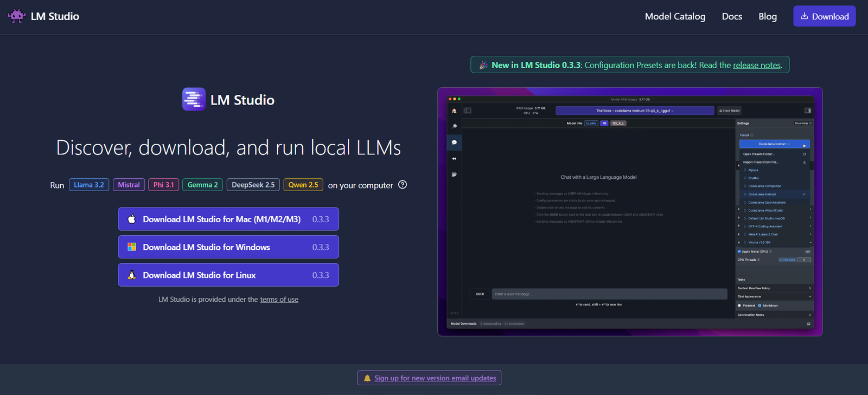Select the checked CodeLlama Instruct preset entry
This screenshot has height=395, width=868.
pos(774,194)
